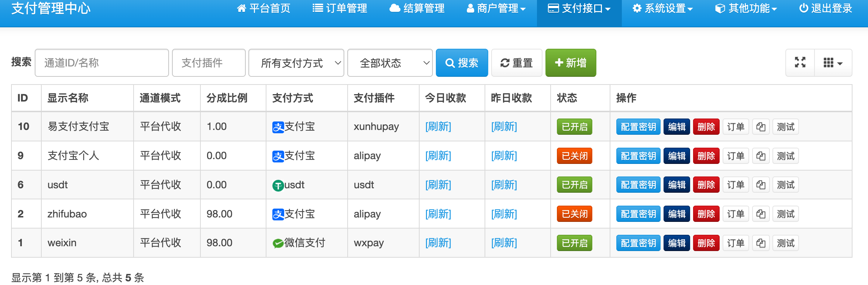Refresh today's 今日收款 for the usdt row
Screen dimensions: 868x285
tap(438, 185)
